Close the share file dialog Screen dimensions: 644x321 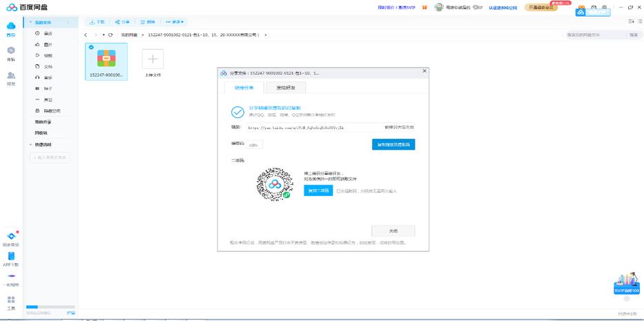click(425, 71)
